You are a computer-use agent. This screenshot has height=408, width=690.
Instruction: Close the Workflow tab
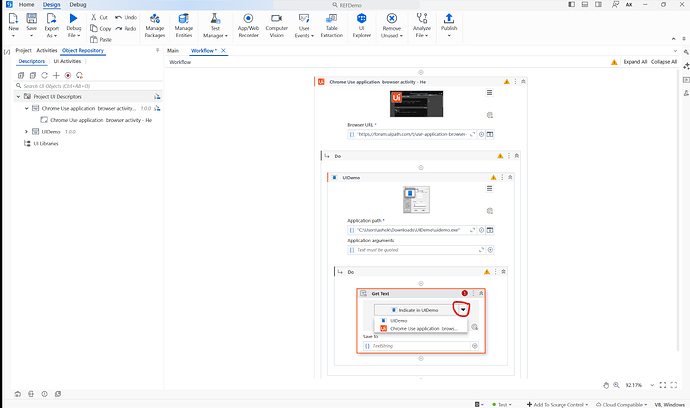tap(224, 51)
